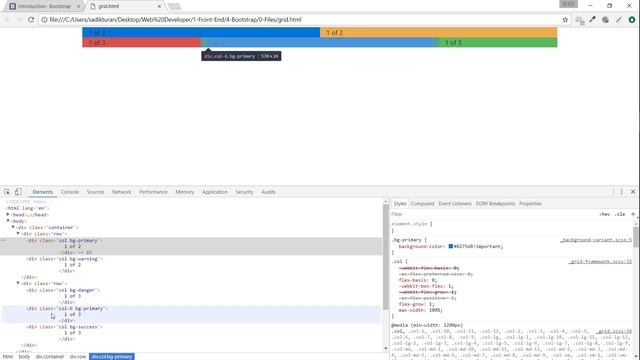Click the globe extension icon in toolbar
Image resolution: width=640 pixels, height=360 pixels.
click(606, 20)
